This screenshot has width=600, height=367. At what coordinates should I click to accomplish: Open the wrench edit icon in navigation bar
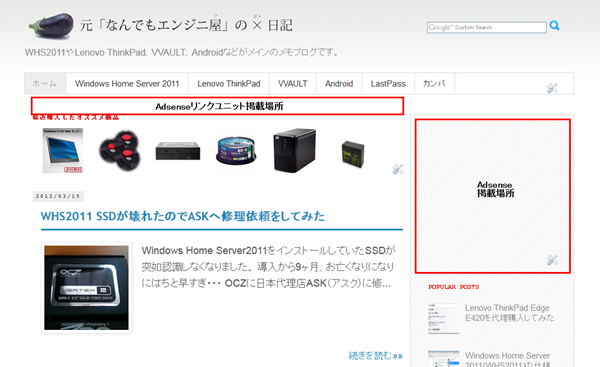pyautogui.click(x=552, y=88)
